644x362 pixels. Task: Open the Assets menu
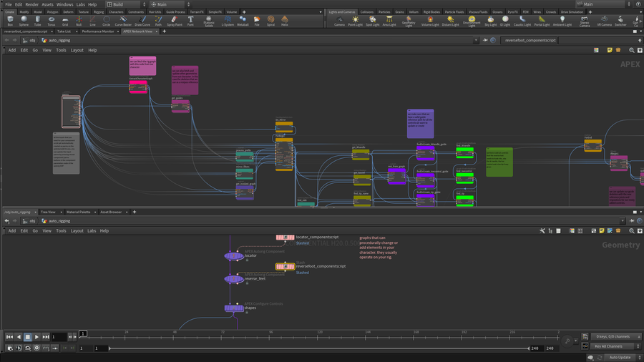(x=47, y=4)
